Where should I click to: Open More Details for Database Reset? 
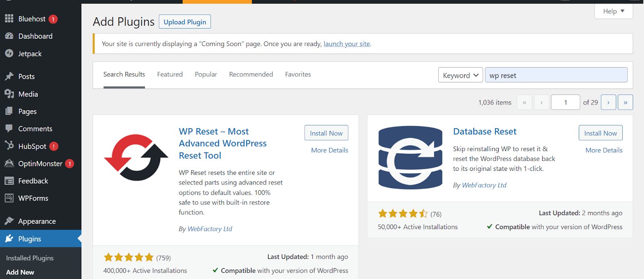(x=604, y=150)
